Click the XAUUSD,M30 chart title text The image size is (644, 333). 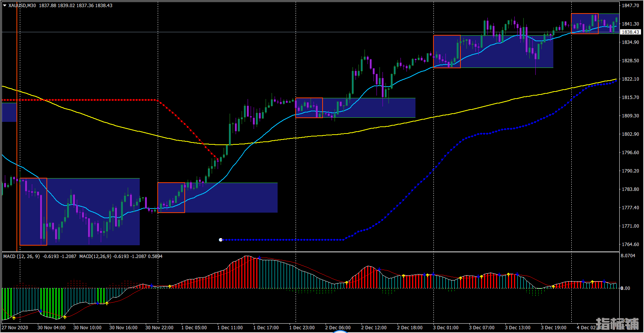point(22,6)
